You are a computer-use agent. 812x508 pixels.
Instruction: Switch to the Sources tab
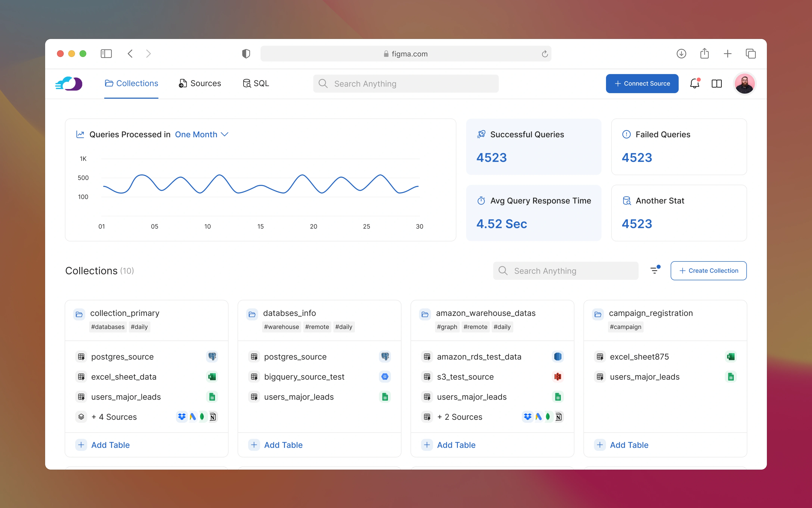click(x=200, y=83)
